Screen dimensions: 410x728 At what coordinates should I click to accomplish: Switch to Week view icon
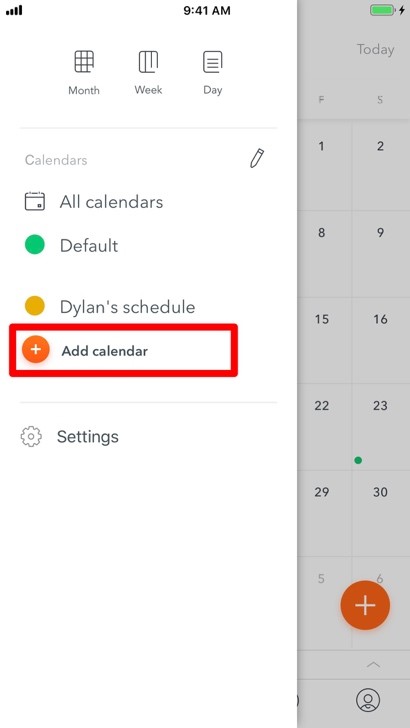pyautogui.click(x=148, y=62)
